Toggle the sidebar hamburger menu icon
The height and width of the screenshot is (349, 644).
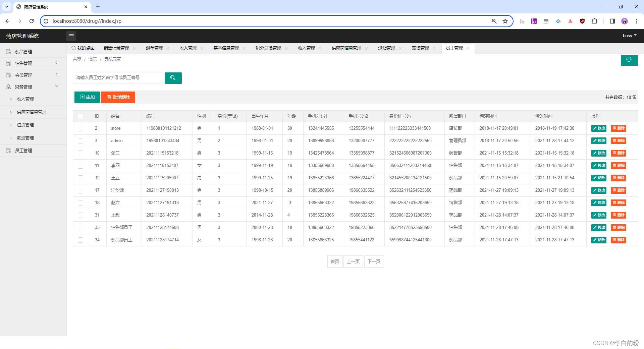click(x=71, y=36)
